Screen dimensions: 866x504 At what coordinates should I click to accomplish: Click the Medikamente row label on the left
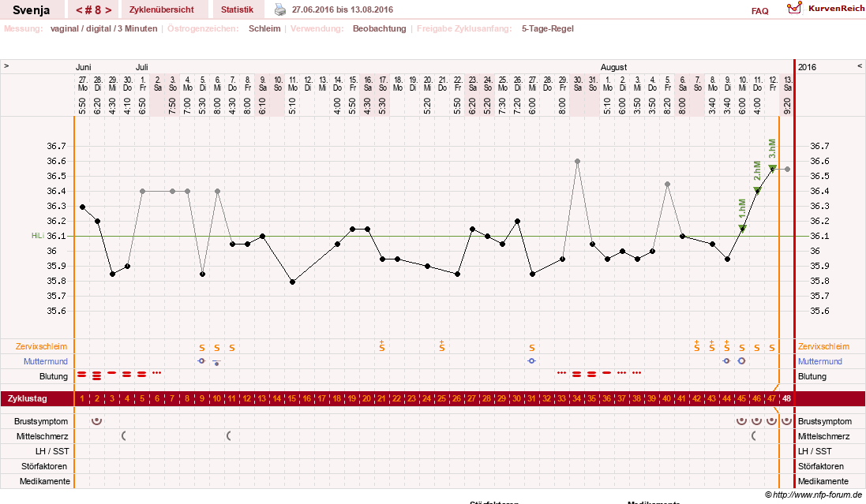(x=45, y=481)
